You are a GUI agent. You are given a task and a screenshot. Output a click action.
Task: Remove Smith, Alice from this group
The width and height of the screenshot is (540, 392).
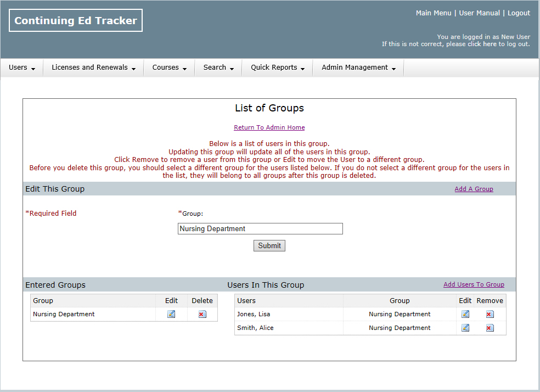(x=490, y=328)
